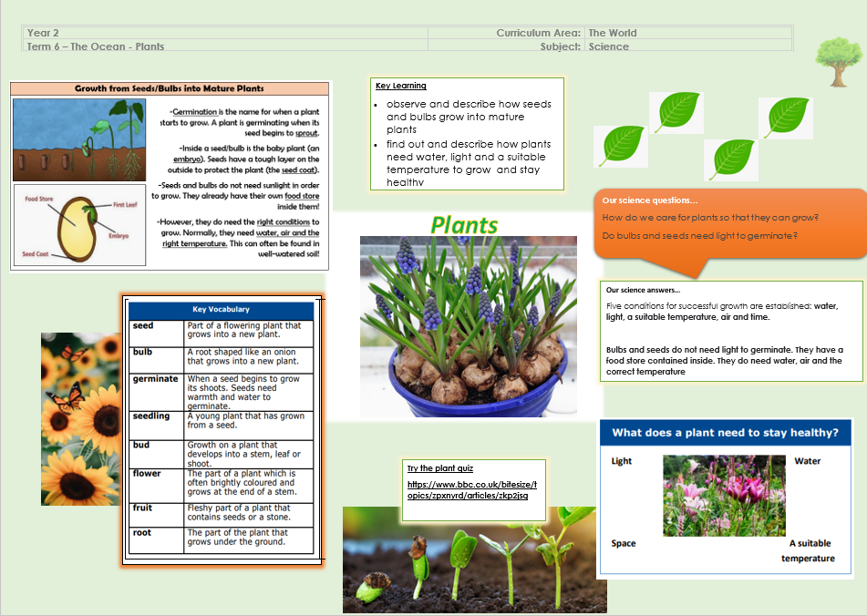Click the blue bowl hyacinth bulbs photo
This screenshot has width=867, height=616.
pos(468,326)
